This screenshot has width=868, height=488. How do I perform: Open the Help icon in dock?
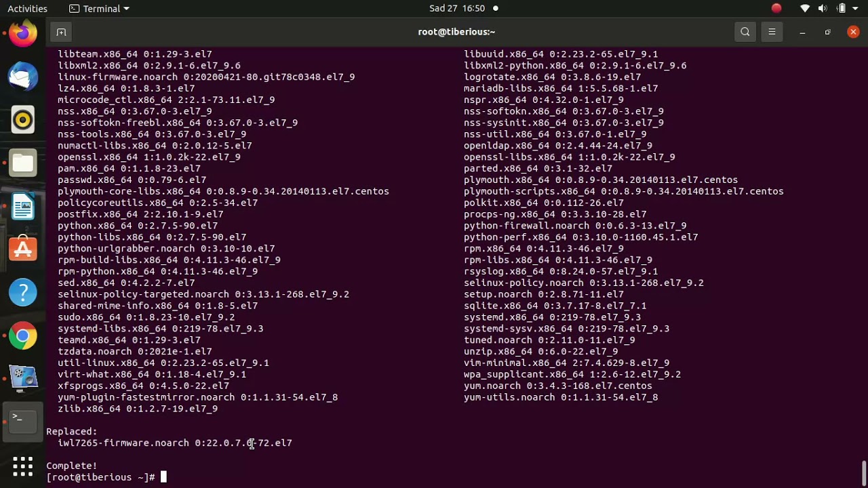pos(22,292)
